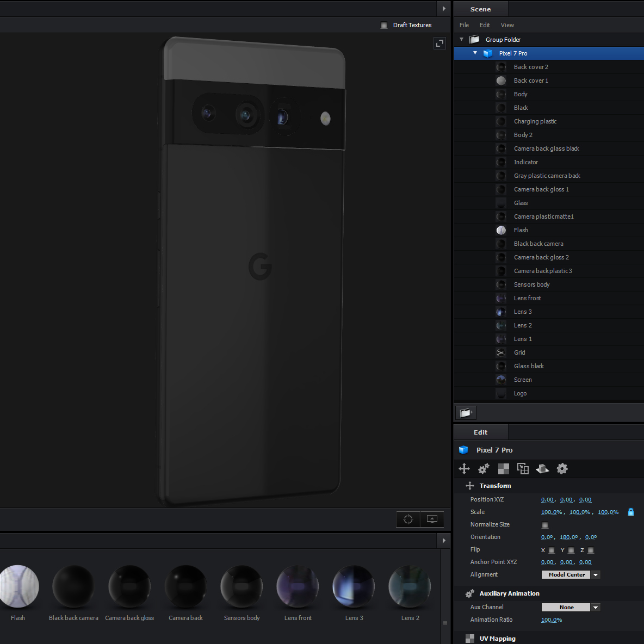Click the Screen material icon in list
The height and width of the screenshot is (644, 644).
click(x=501, y=380)
